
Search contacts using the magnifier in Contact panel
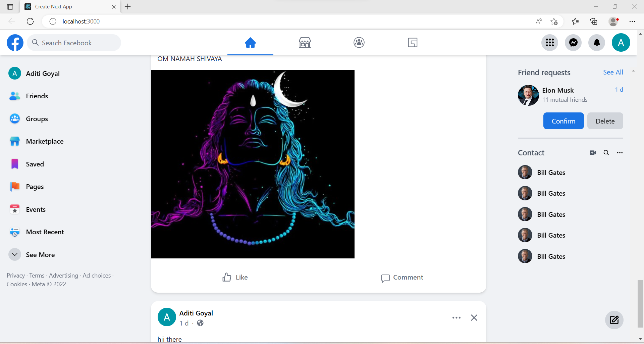[x=606, y=152]
